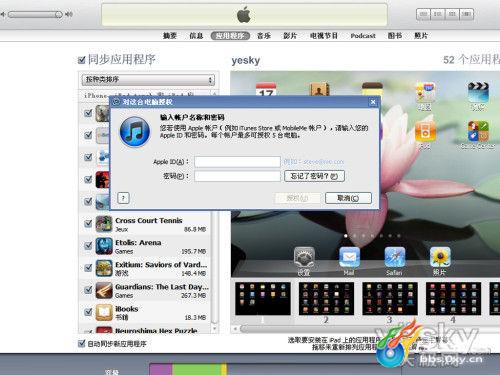Screen dimensions: 500x375
Task: Click the first view mode button at top right
Action: point(424,14)
